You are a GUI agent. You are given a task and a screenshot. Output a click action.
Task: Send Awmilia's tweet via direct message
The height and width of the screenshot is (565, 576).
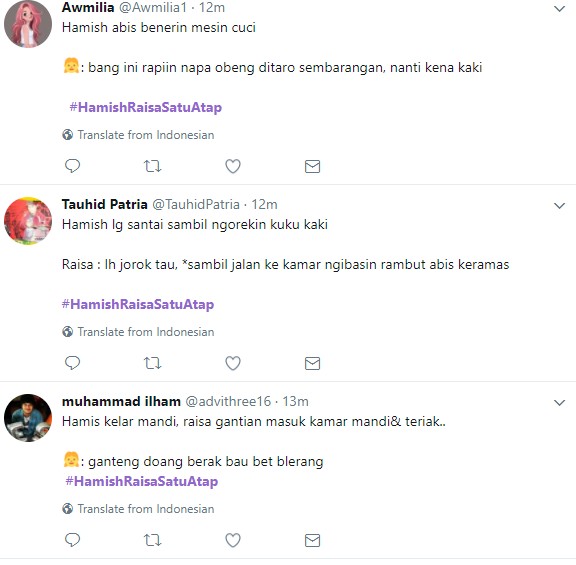click(x=312, y=166)
